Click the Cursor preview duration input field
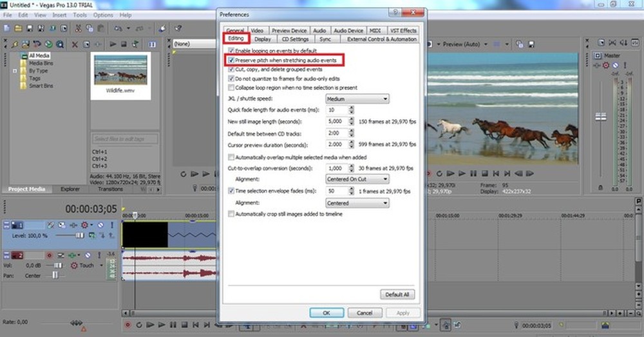 click(x=337, y=145)
